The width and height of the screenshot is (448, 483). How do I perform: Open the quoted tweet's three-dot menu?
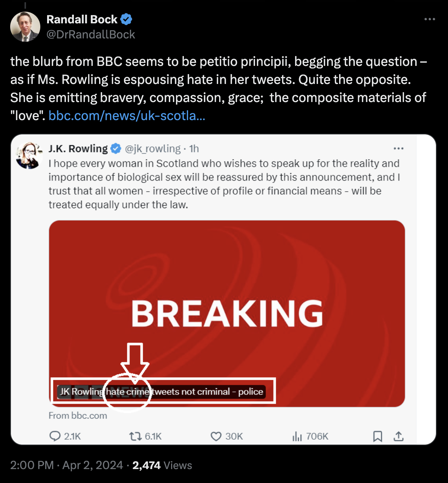pos(398,149)
